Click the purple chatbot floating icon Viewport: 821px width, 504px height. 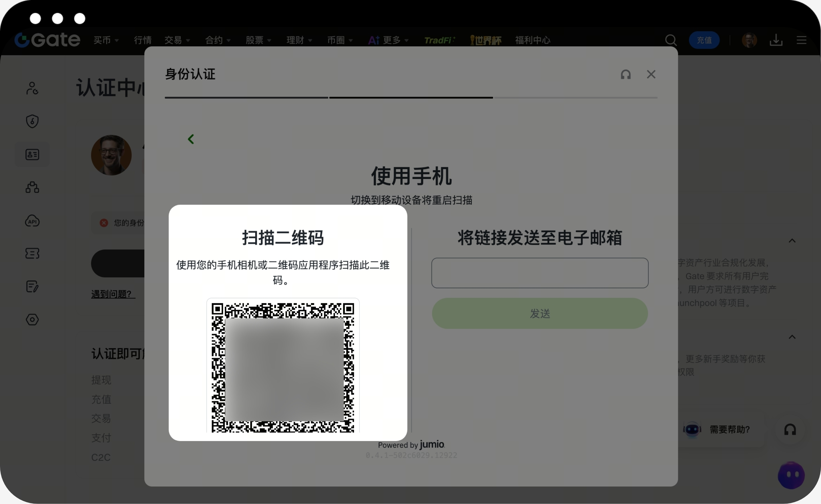point(791,475)
